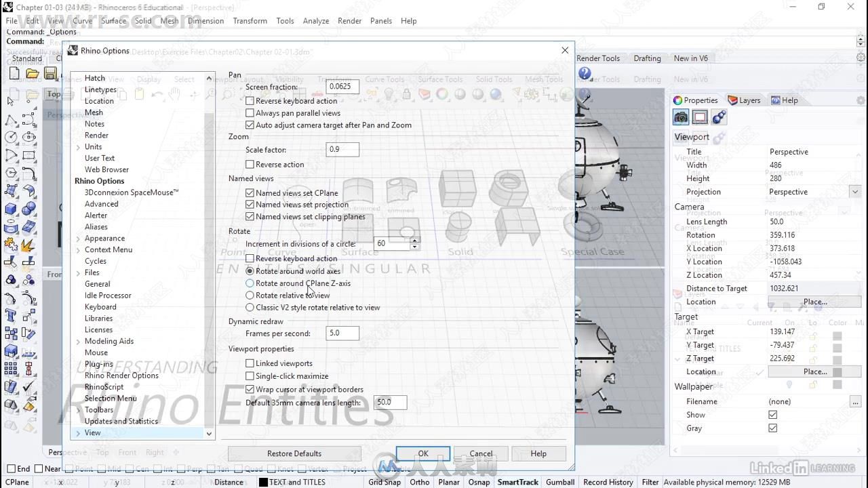This screenshot has height=488, width=868.
Task: Select the pointer/cancel tool in left sidebar
Action: (x=11, y=101)
